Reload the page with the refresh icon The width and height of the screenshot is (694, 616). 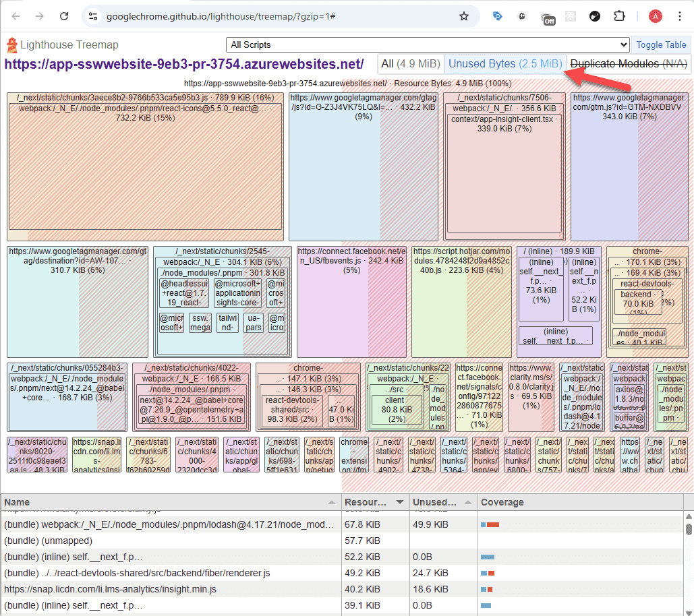coord(63,16)
